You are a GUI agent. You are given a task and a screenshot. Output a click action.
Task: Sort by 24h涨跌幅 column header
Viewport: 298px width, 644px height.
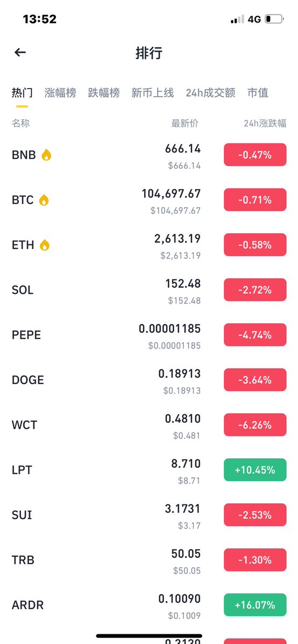265,123
